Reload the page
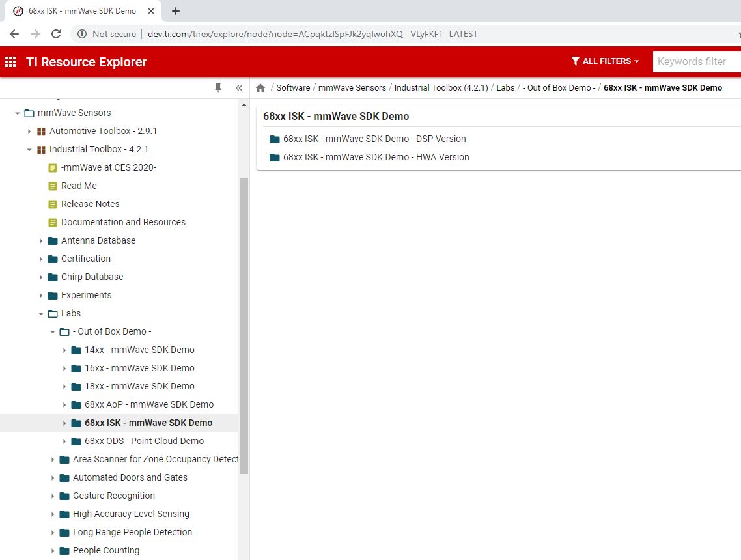 point(56,34)
